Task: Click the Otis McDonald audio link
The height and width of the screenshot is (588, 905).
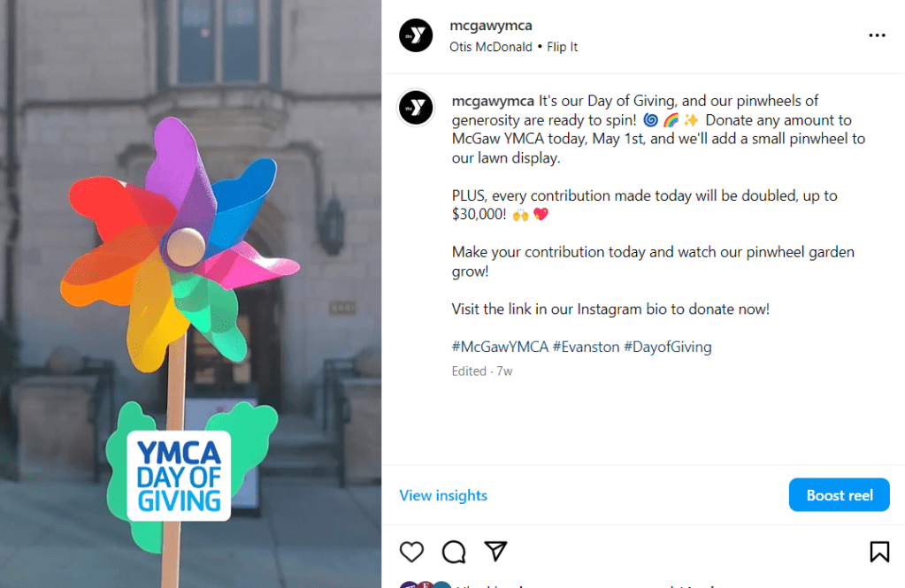Action: coord(491,47)
